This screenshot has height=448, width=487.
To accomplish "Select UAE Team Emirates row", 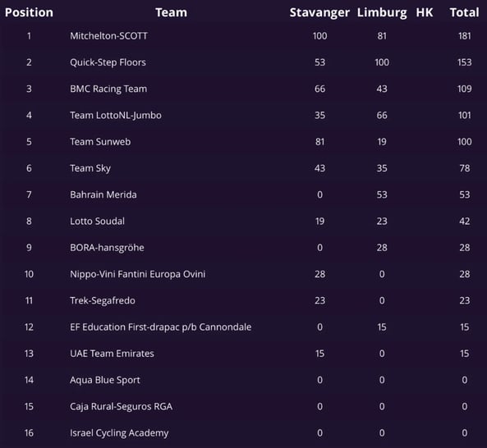I will [243, 354].
